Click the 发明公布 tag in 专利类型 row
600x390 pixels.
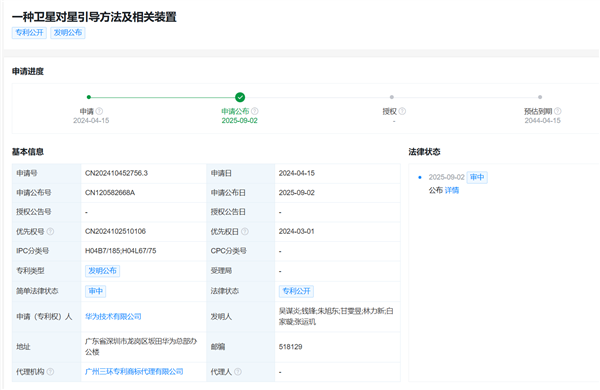pyautogui.click(x=102, y=271)
